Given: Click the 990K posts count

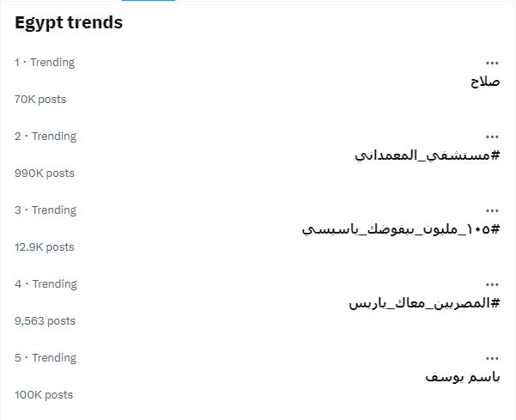Looking at the screenshot, I should click(x=44, y=173).
